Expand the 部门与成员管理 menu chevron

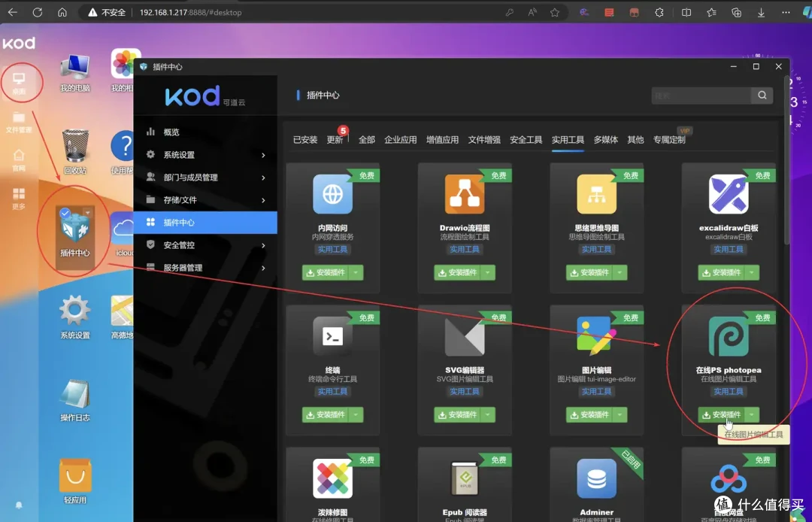pyautogui.click(x=263, y=178)
